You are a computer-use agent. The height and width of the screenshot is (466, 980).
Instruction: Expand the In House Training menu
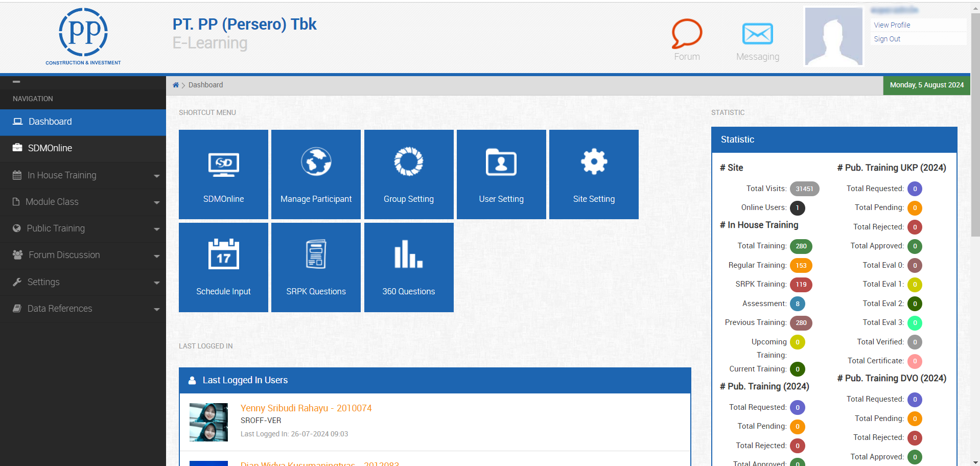click(x=83, y=175)
